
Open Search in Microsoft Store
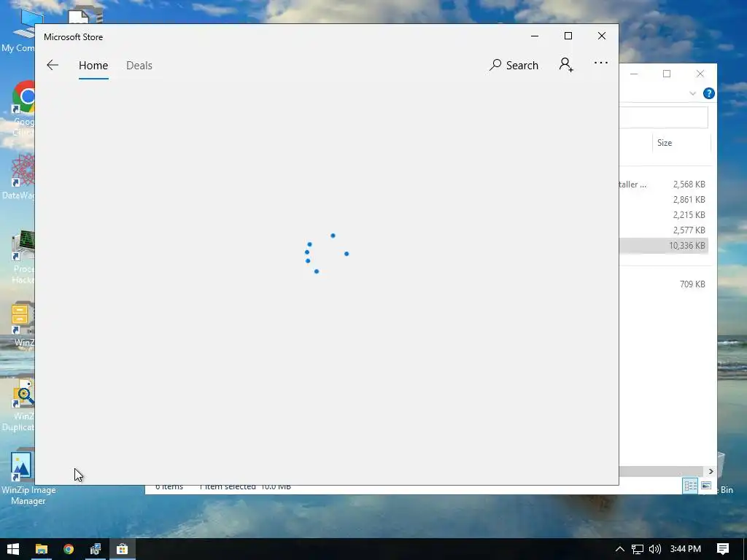[x=514, y=65]
